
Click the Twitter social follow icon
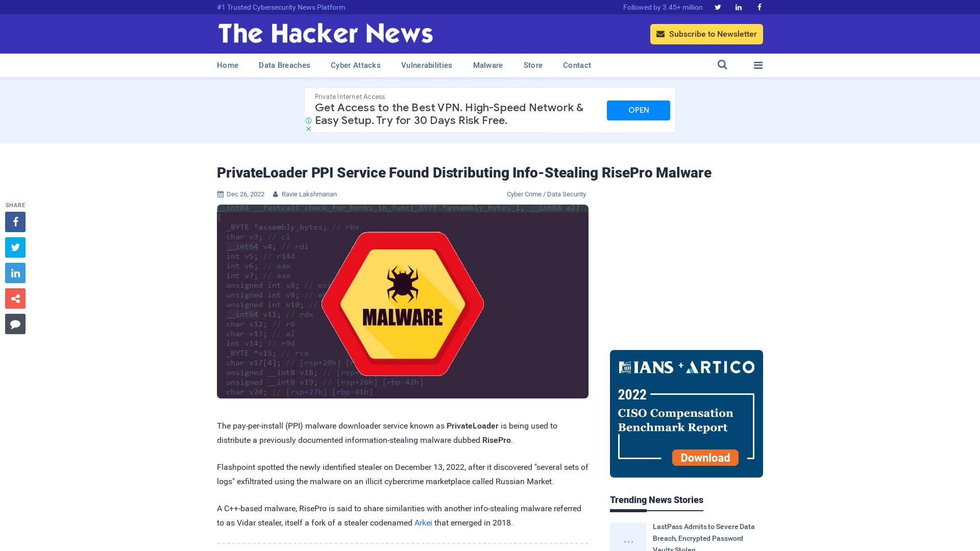718,7
